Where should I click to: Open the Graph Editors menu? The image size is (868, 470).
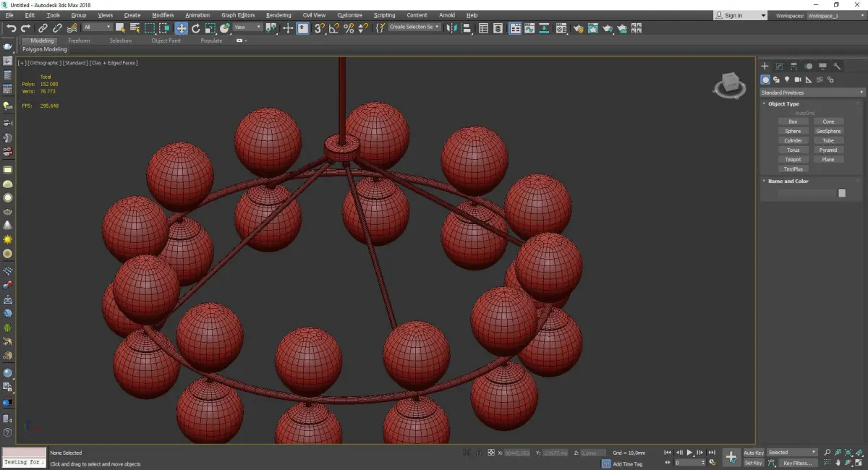[x=238, y=15]
